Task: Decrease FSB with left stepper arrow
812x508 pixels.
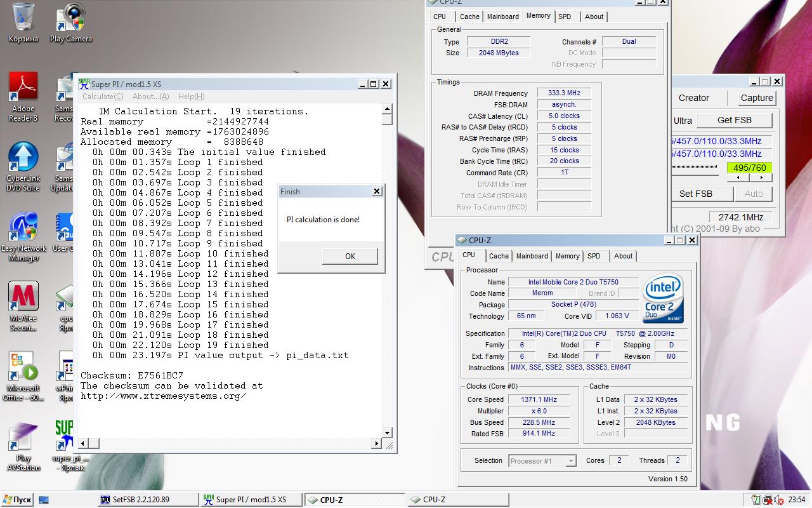Action: click(x=738, y=178)
